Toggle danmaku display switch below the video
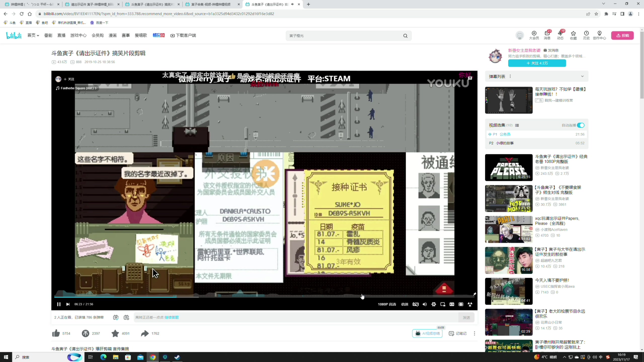Viewport: 644px width, 362px height. point(116,317)
